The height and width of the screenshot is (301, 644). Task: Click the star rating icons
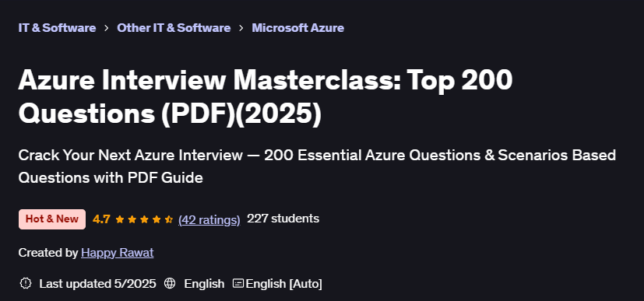click(x=144, y=219)
